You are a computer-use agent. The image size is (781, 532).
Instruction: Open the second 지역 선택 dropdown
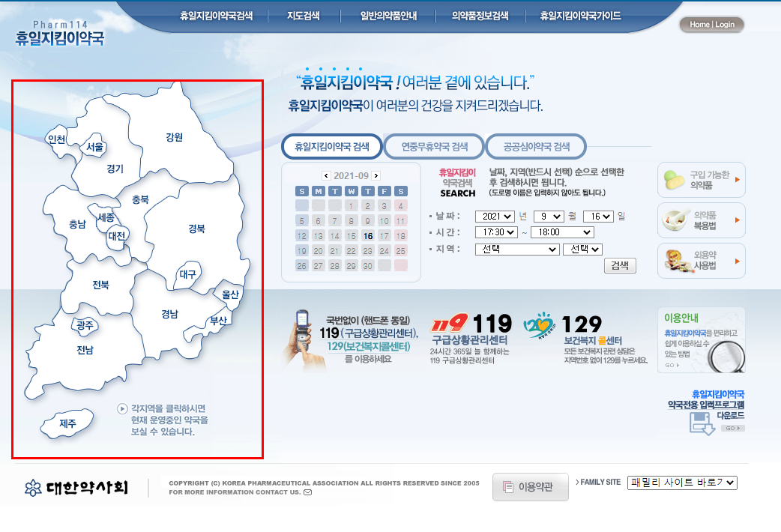pos(583,249)
